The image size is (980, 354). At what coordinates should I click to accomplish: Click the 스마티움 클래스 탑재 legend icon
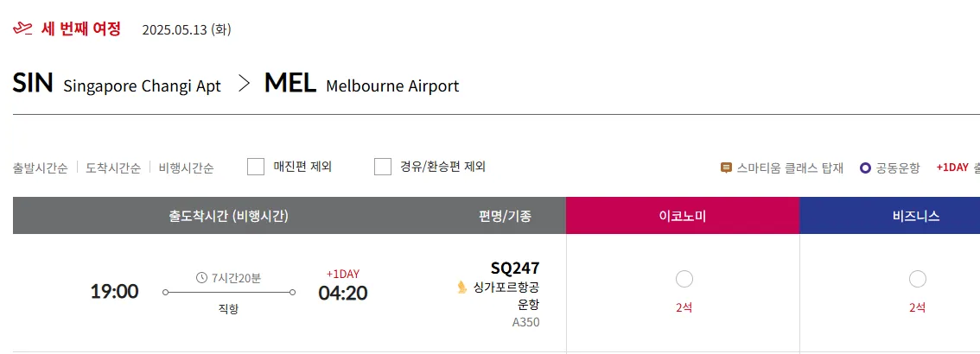point(726,168)
